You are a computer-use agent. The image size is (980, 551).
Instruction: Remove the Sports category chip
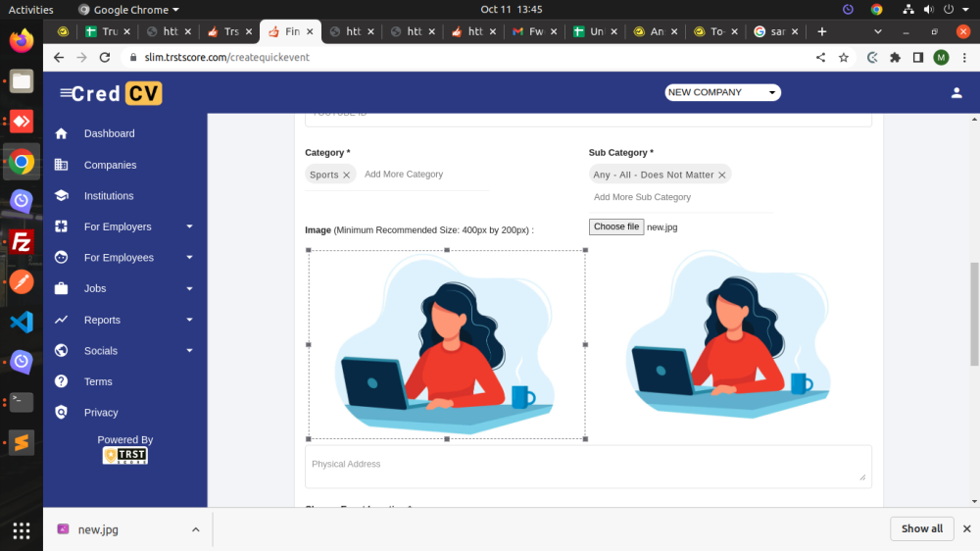(x=346, y=175)
